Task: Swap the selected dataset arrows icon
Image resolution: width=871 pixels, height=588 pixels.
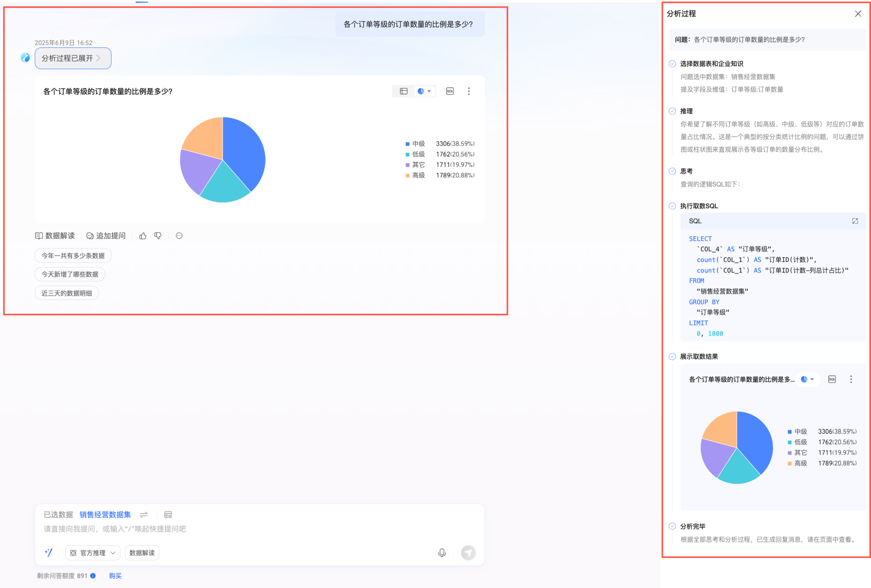Action: [143, 514]
